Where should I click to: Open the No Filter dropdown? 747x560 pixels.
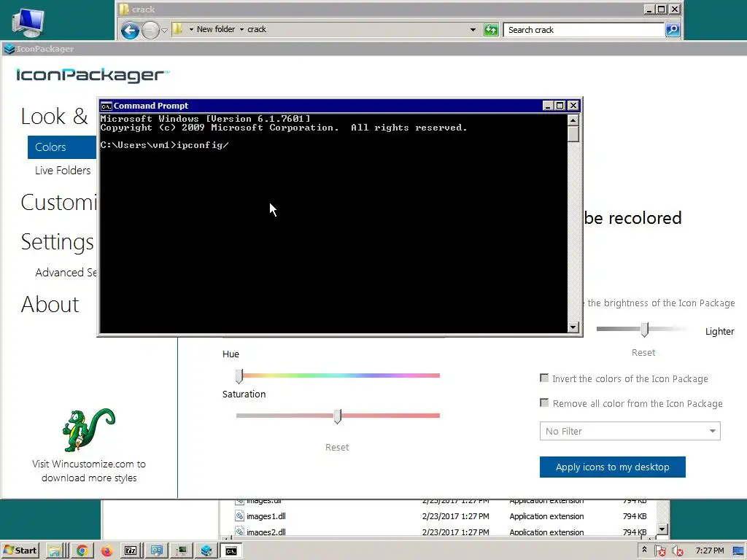(630, 431)
